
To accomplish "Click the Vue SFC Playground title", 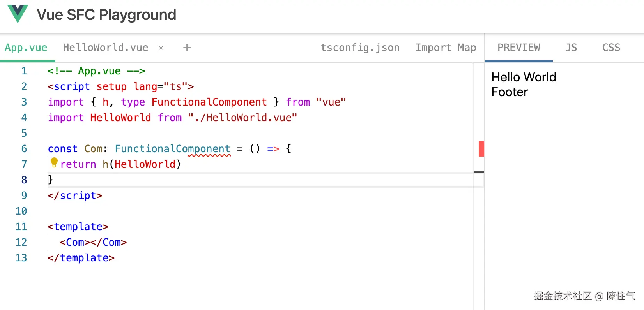I will pyautogui.click(x=106, y=15).
